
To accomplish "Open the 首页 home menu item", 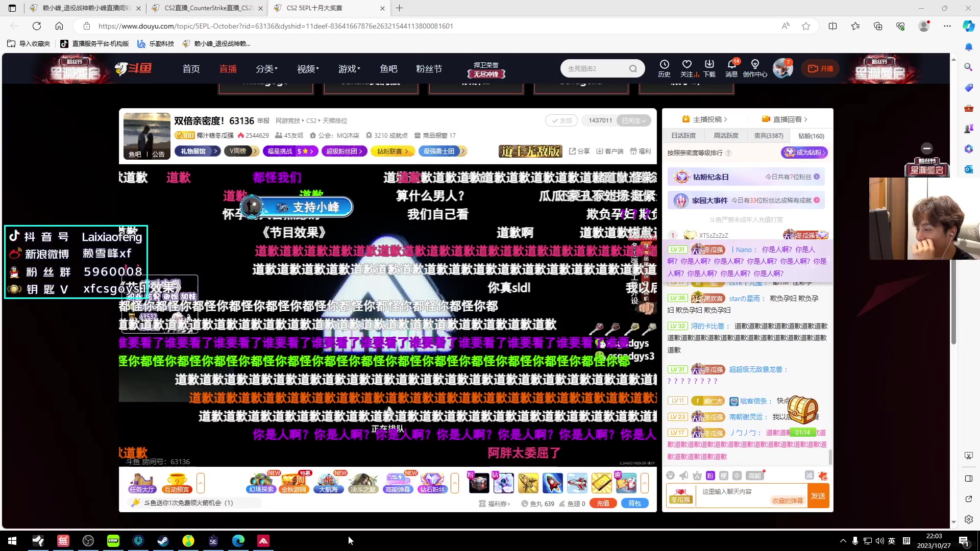I will 191,68.
